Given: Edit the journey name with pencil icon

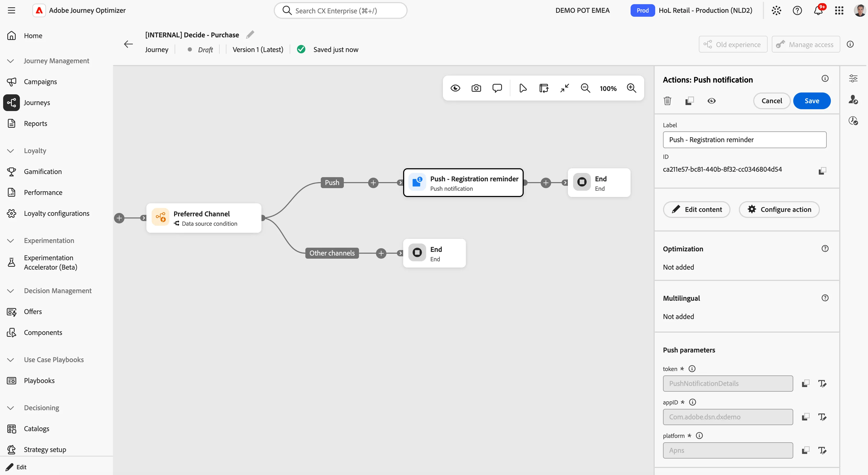Looking at the screenshot, I should coord(250,35).
